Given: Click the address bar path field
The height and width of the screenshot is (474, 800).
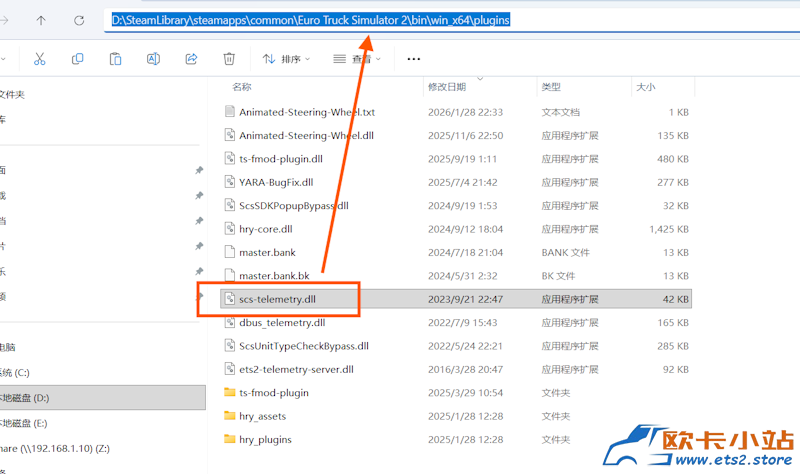Looking at the screenshot, I should pyautogui.click(x=452, y=20).
